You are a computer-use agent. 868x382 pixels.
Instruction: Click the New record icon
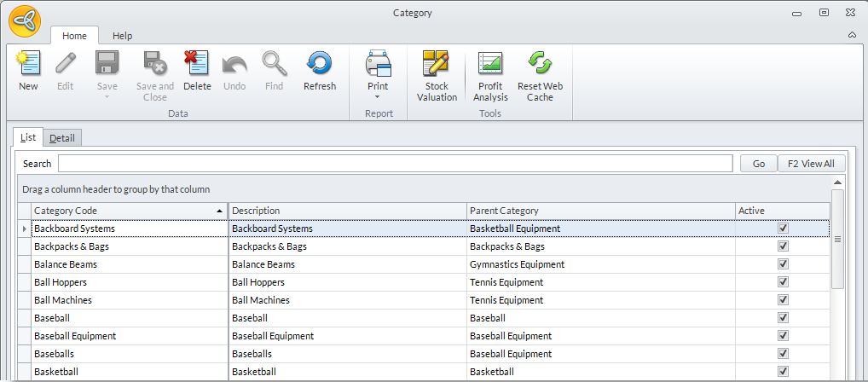pos(28,65)
